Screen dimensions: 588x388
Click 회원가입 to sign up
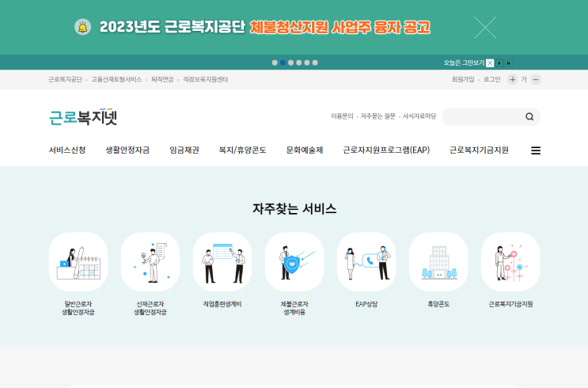(463, 79)
